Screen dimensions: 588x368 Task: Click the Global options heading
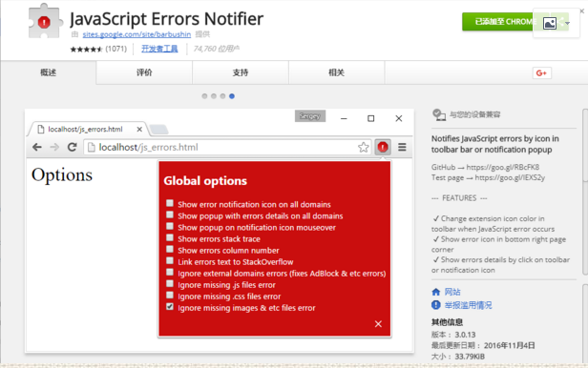tap(205, 181)
